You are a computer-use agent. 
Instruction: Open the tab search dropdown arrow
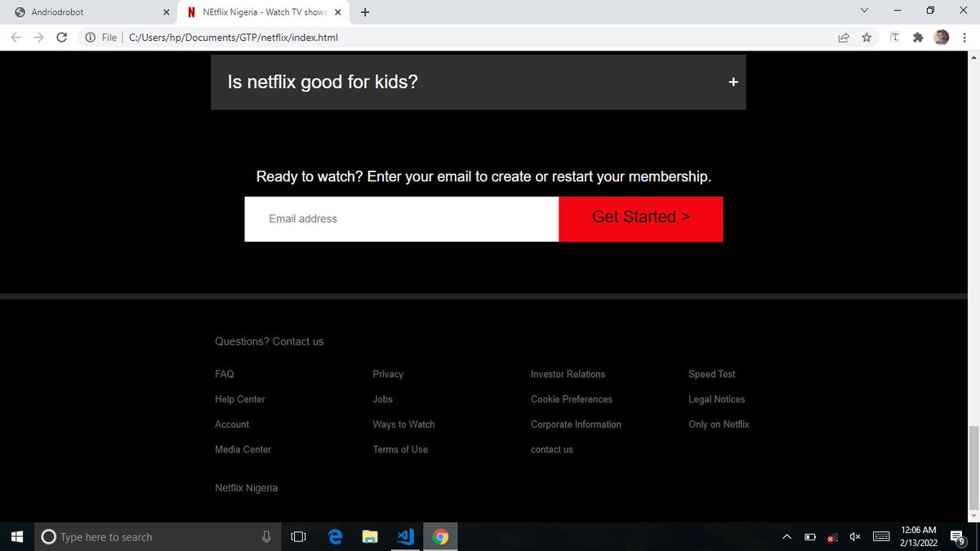[864, 11]
